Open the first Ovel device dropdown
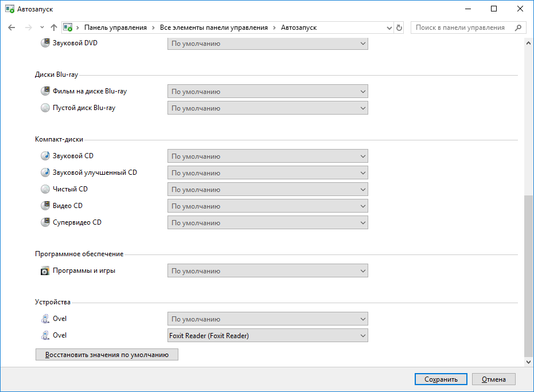534x392 pixels. point(268,319)
